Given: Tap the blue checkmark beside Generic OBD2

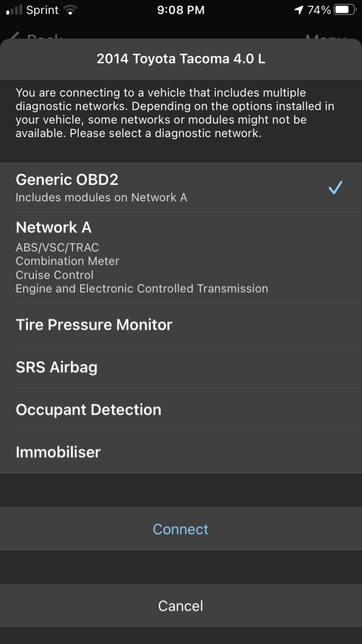Looking at the screenshot, I should (335, 188).
